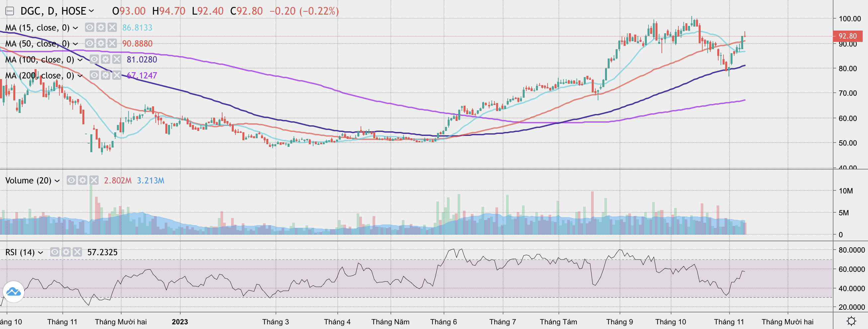Expand the MA (200, close, 0) options chevron
The width and height of the screenshot is (868, 329).
pos(80,76)
